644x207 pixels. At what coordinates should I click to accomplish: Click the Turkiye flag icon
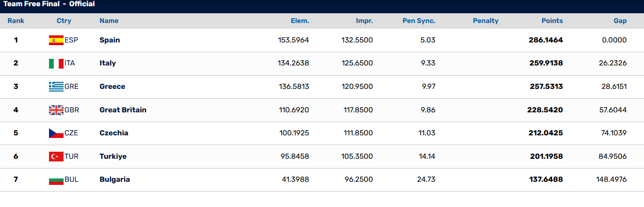(x=56, y=157)
